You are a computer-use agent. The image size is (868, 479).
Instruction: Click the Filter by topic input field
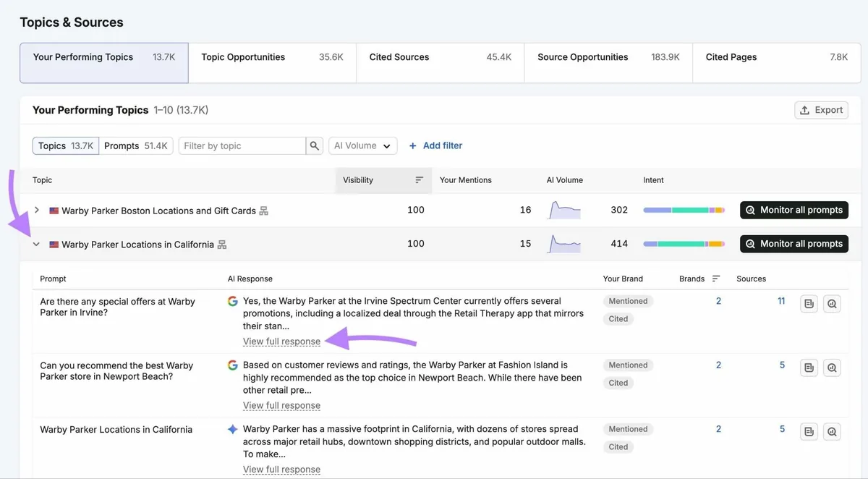242,145
